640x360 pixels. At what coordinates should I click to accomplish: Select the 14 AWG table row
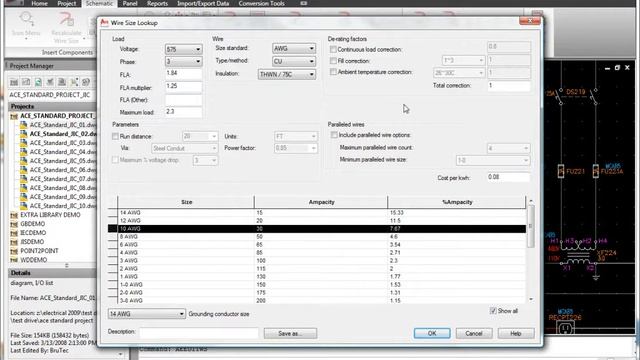click(317, 213)
